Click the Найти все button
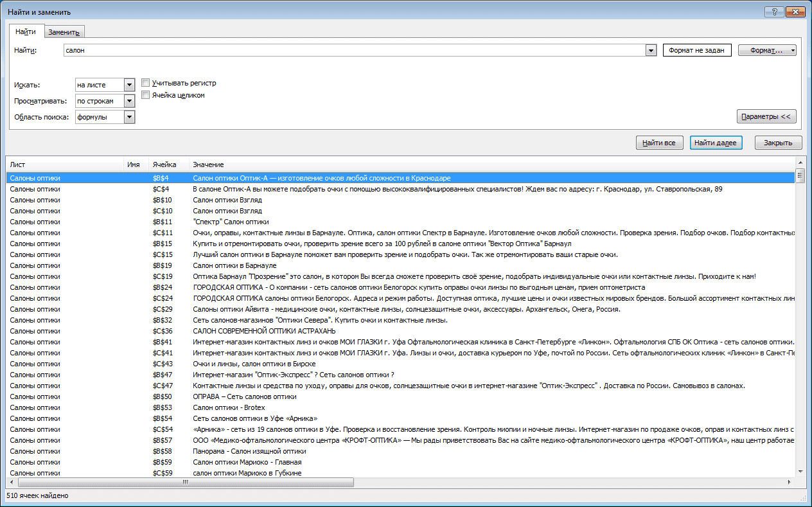This screenshot has height=507, width=812. [659, 143]
